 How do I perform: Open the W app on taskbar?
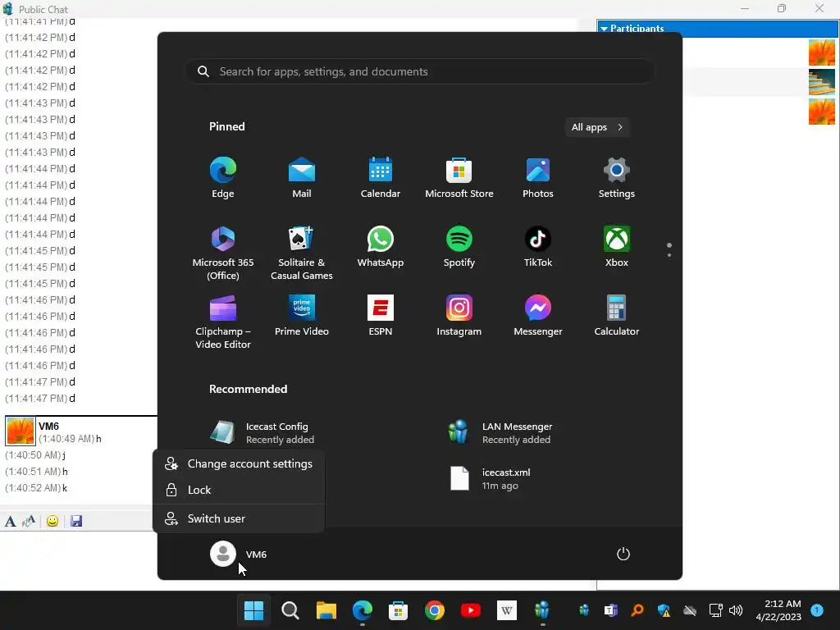(x=507, y=610)
